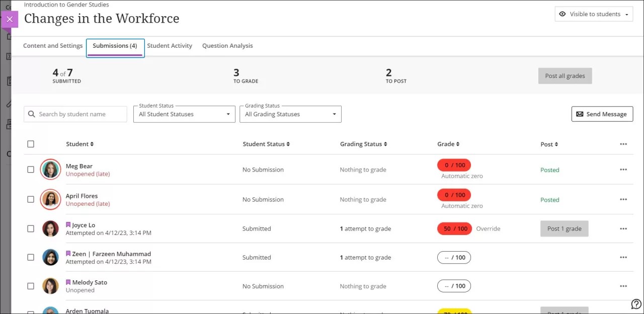
Task: Close the panel with the purple X button
Action: click(10, 20)
